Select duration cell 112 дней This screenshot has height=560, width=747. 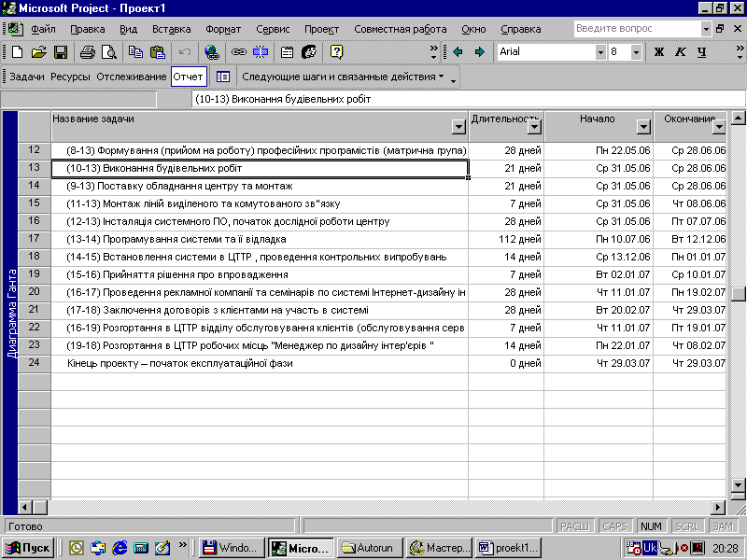(506, 239)
